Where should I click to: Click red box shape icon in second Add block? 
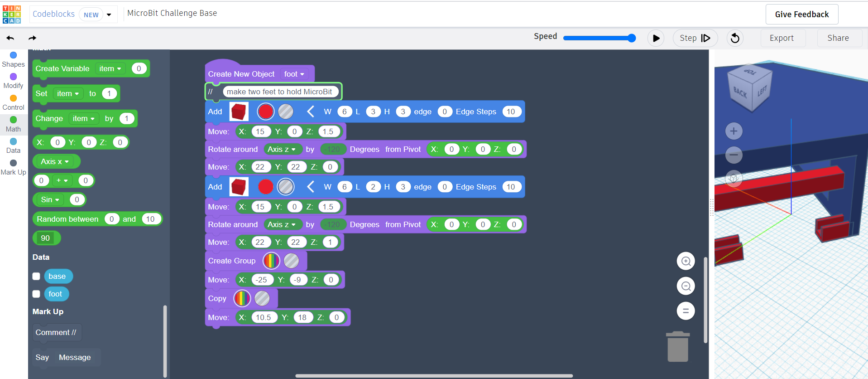(x=239, y=187)
